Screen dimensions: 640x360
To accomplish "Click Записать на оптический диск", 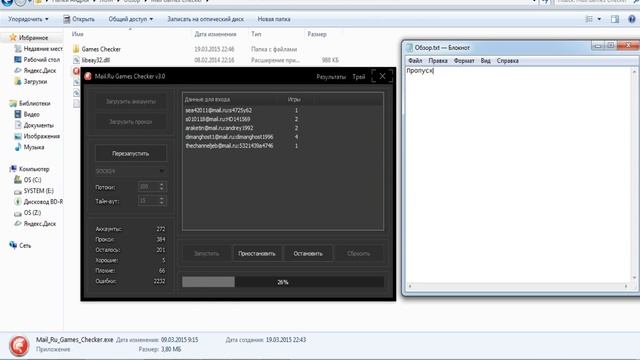I will [x=205, y=19].
